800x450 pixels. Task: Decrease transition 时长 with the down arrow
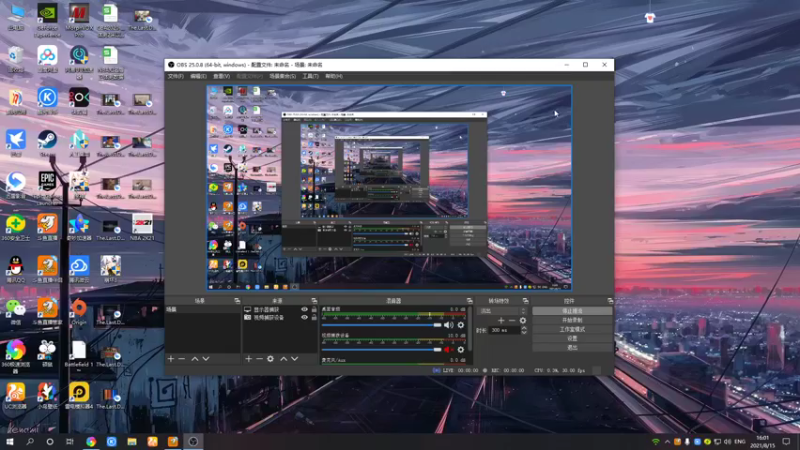click(x=523, y=333)
